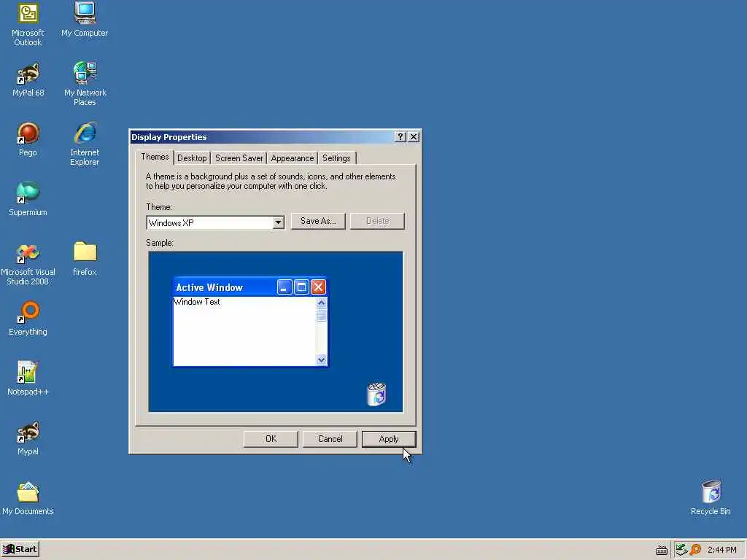Image resolution: width=747 pixels, height=560 pixels.
Task: Click the Recycle Bin in theme sample
Action: click(x=376, y=394)
